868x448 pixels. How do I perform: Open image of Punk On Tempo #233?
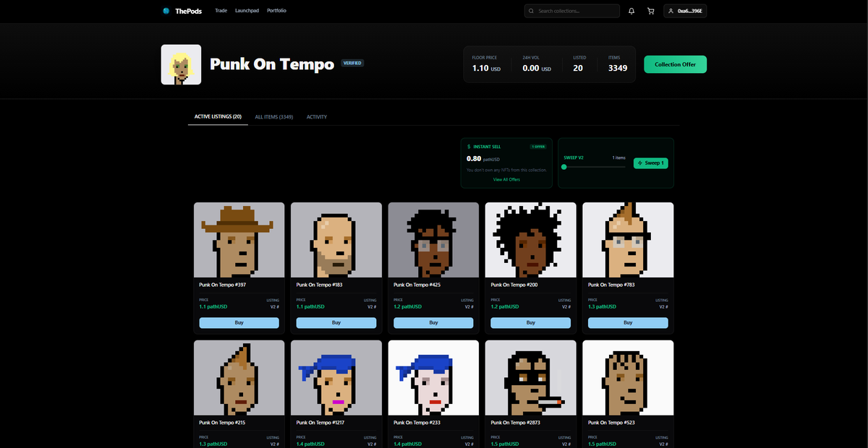[x=433, y=378]
